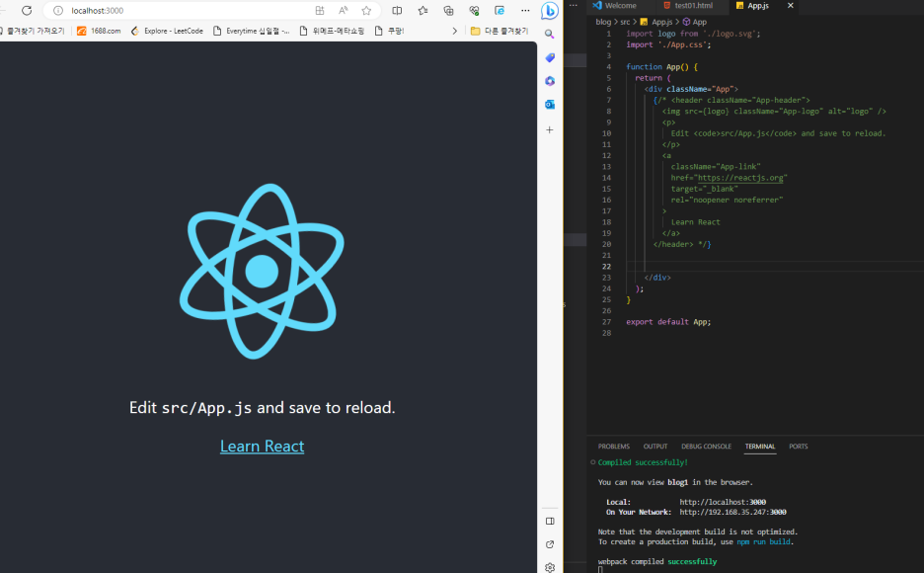View site information icon in address bar

click(x=57, y=11)
